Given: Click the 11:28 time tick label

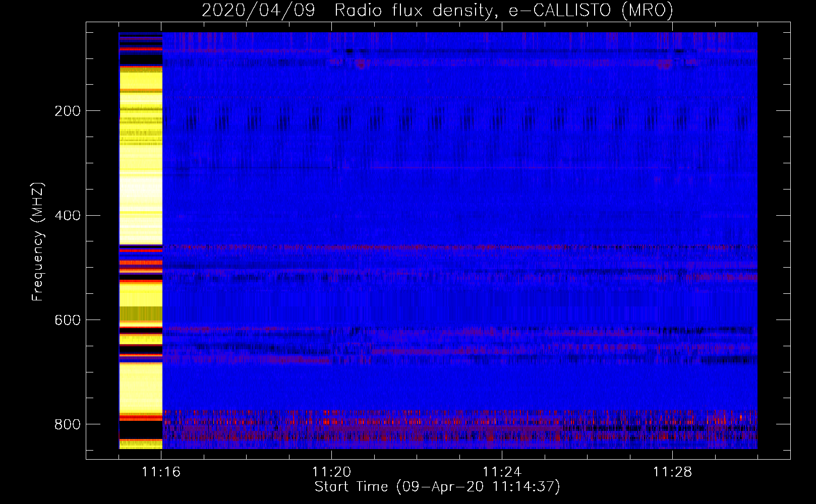Looking at the screenshot, I should coord(673,472).
